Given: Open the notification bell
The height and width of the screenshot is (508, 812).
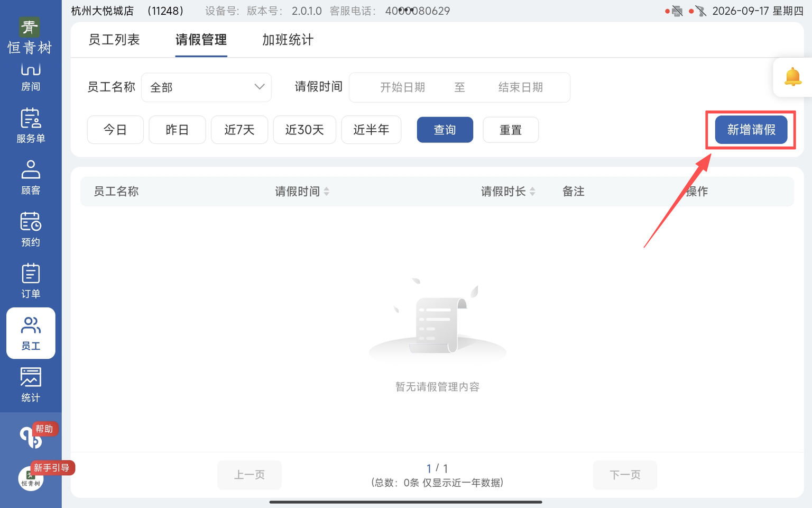Looking at the screenshot, I should pos(792,77).
